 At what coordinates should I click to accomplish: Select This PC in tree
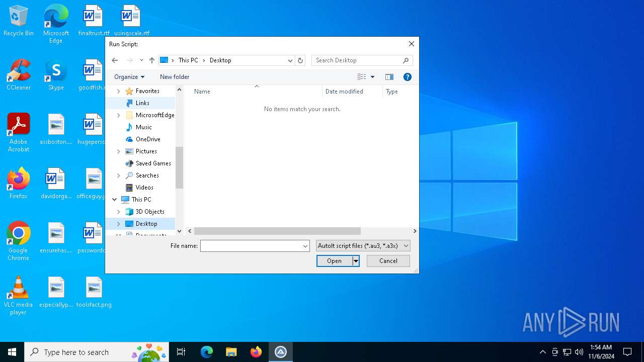[x=141, y=200]
